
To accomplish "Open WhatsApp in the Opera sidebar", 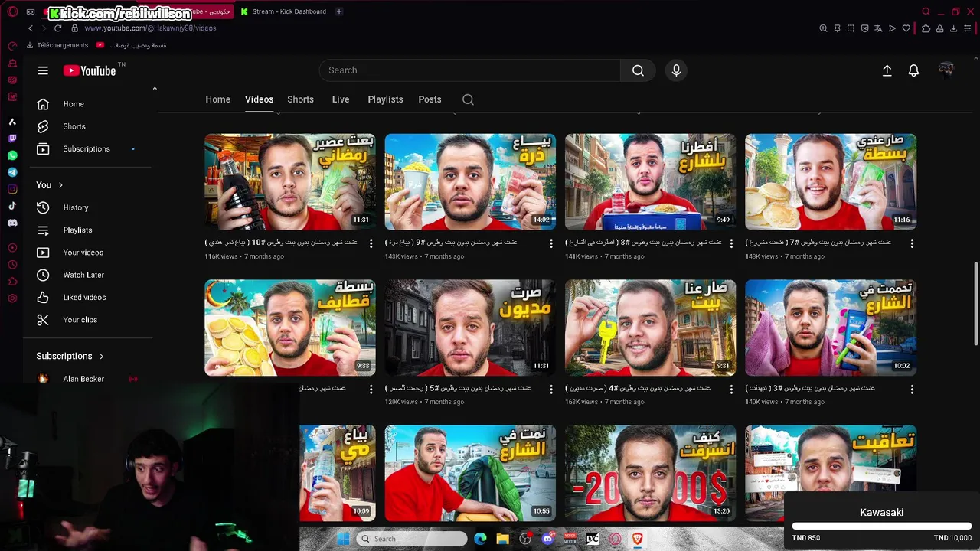I will pyautogui.click(x=12, y=155).
